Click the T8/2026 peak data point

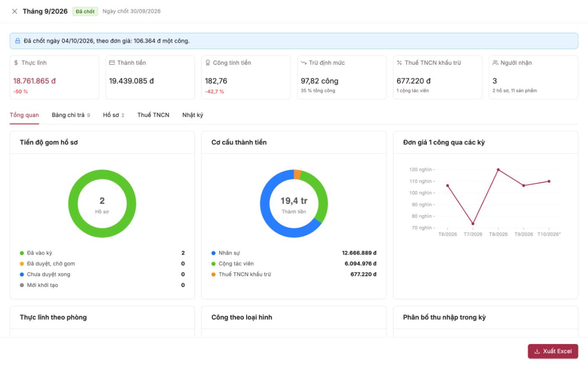coord(498,170)
